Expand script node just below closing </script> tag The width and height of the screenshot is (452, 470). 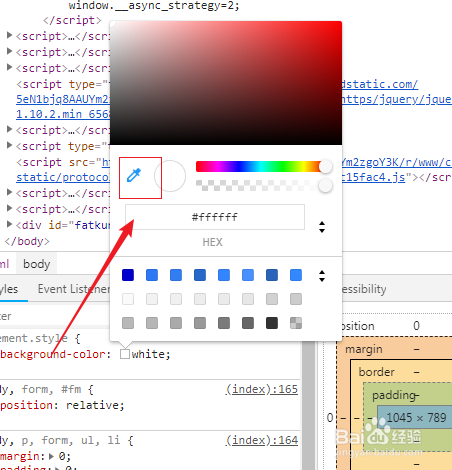[x=10, y=35]
